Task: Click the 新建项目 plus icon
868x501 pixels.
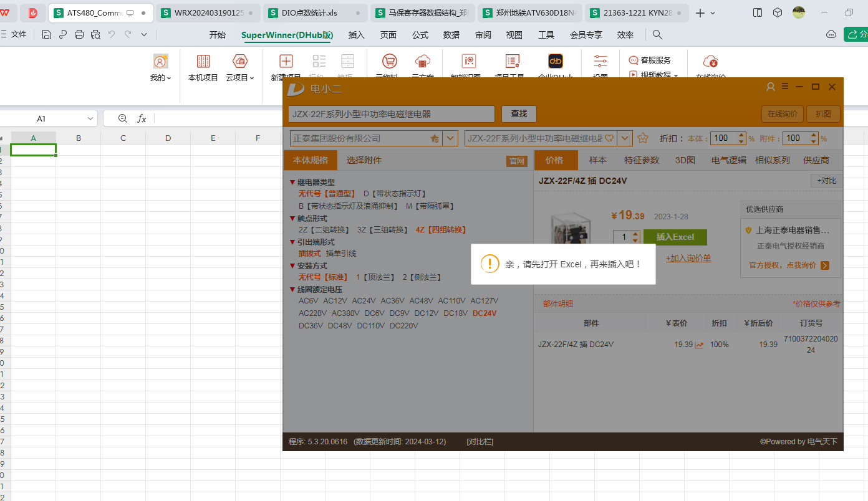Action: pos(286,61)
